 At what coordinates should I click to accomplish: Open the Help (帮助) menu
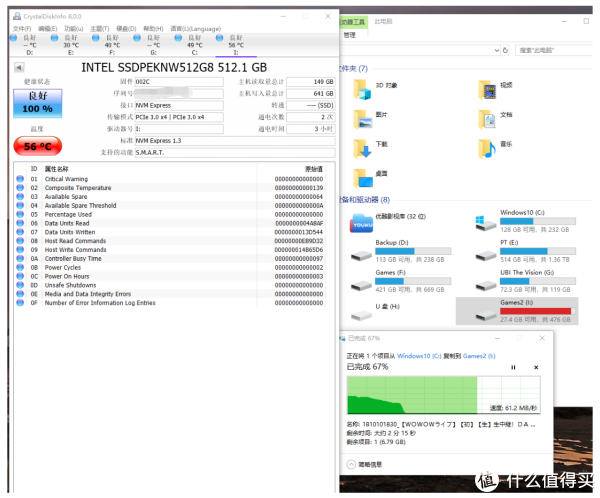tap(153, 29)
